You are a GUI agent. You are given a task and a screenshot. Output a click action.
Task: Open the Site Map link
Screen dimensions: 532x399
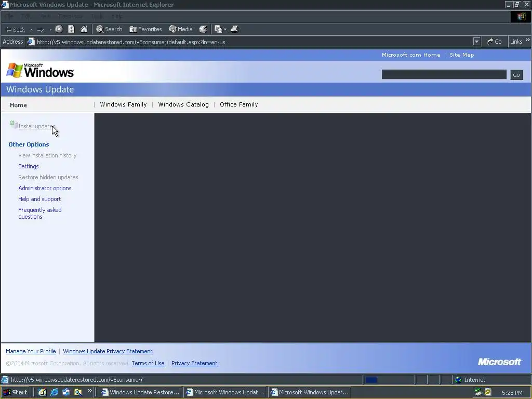tap(462, 55)
